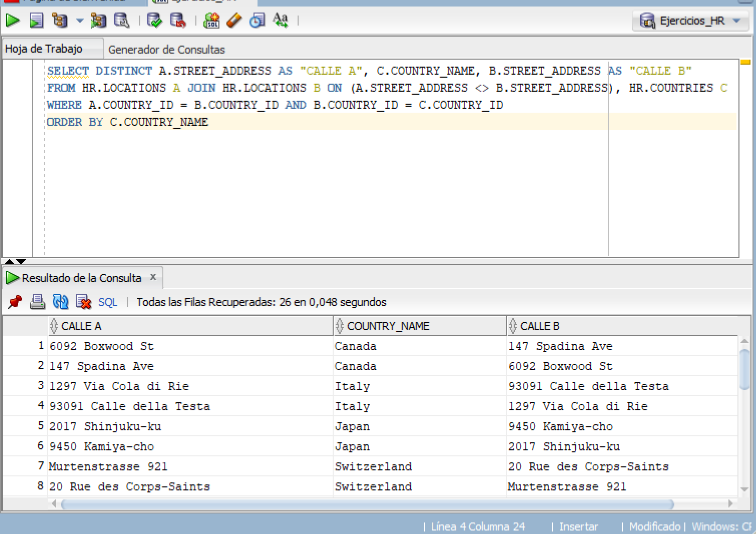Place cursor on SELECT DISTINCT line in editor
This screenshot has width=756, height=534.
click(x=370, y=71)
